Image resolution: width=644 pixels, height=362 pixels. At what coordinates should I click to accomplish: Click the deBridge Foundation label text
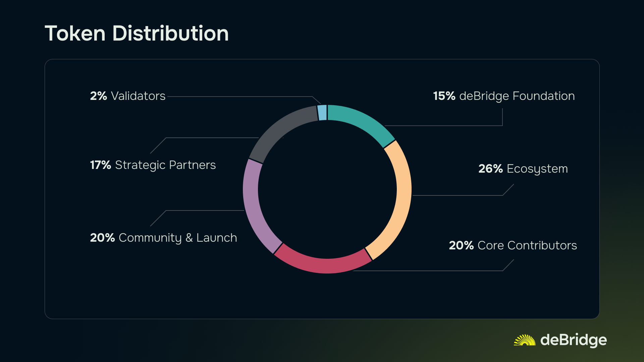[x=517, y=96]
